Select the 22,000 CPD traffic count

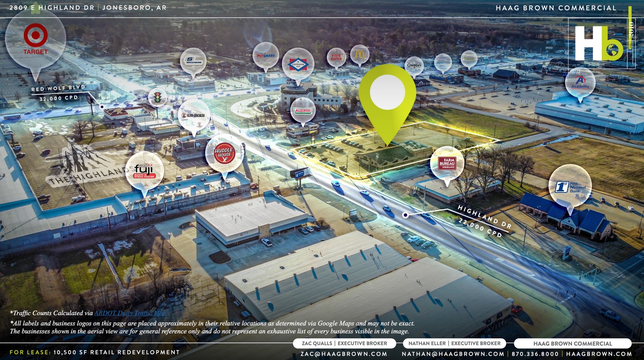click(x=480, y=228)
